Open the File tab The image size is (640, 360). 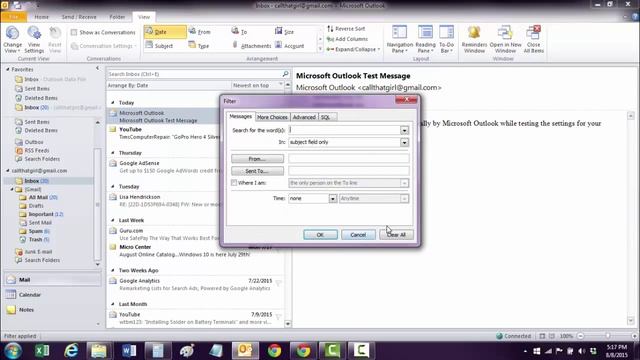(13, 17)
